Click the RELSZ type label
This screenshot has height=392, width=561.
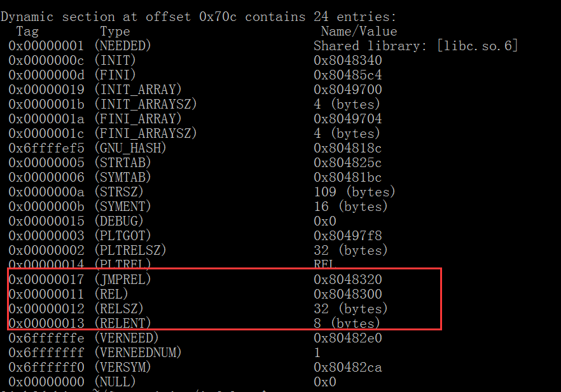(x=119, y=309)
